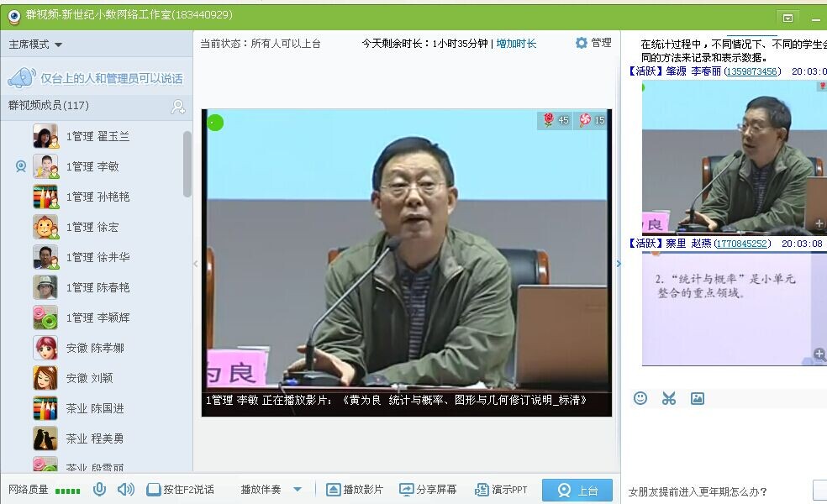The image size is (827, 504).
Task: Expand the 播放伴奏 dropdown arrow
Action: [298, 490]
